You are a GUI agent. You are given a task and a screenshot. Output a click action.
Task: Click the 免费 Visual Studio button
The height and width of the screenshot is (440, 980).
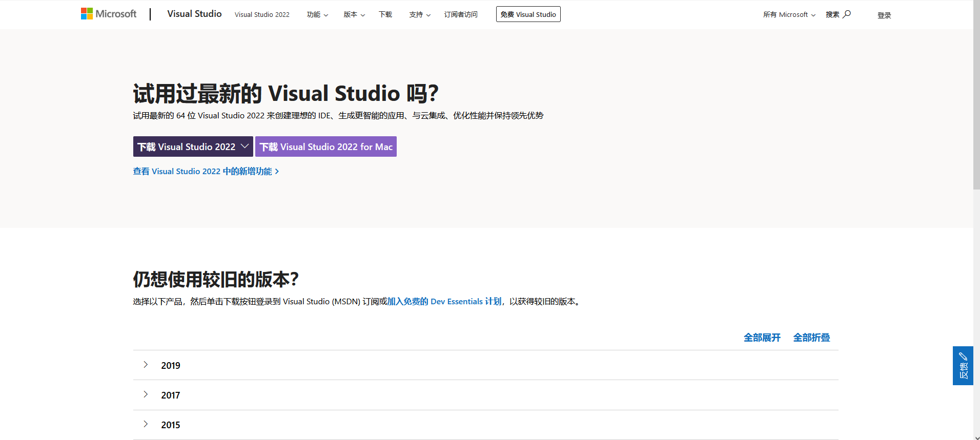tap(528, 14)
